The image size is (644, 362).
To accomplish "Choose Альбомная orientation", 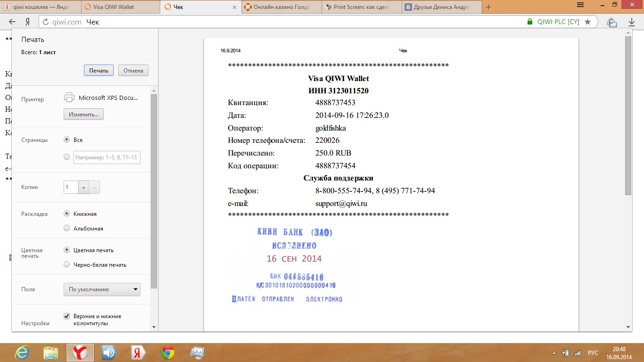I will [67, 228].
